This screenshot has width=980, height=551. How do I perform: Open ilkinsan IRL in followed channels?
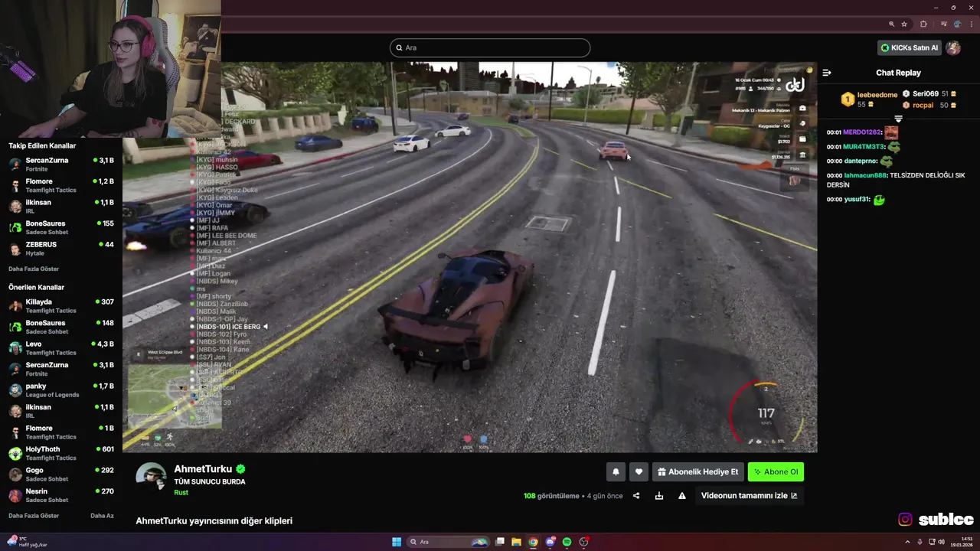tap(61, 207)
